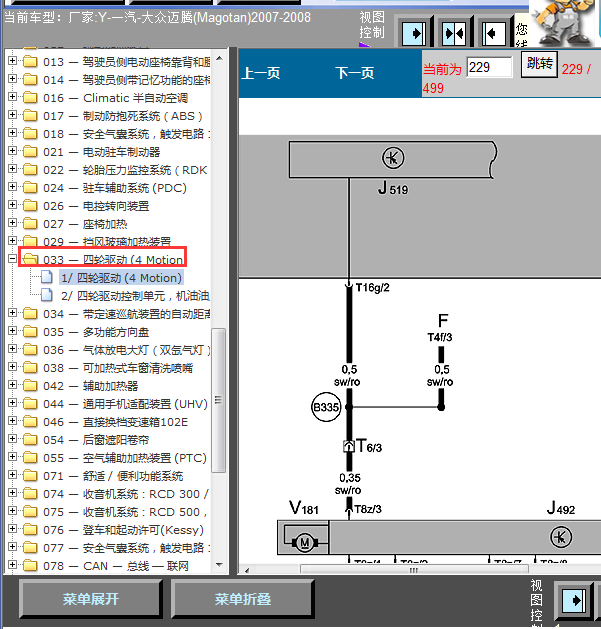Viewport: 601px width, 629px height.
Task: Expand the 044 通用手机适配装置 node
Action: 12,402
